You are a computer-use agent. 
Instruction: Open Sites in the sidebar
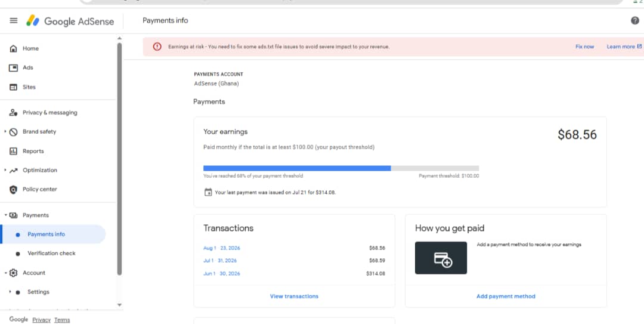[29, 87]
